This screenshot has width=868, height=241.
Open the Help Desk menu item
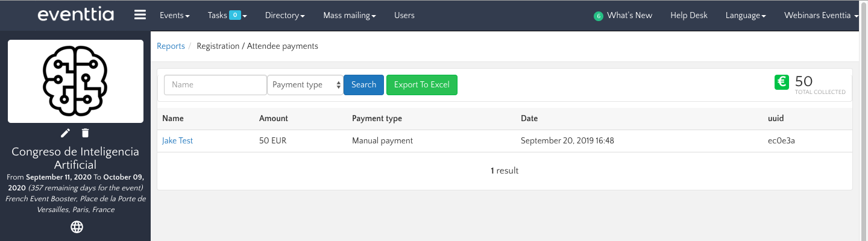[689, 16]
